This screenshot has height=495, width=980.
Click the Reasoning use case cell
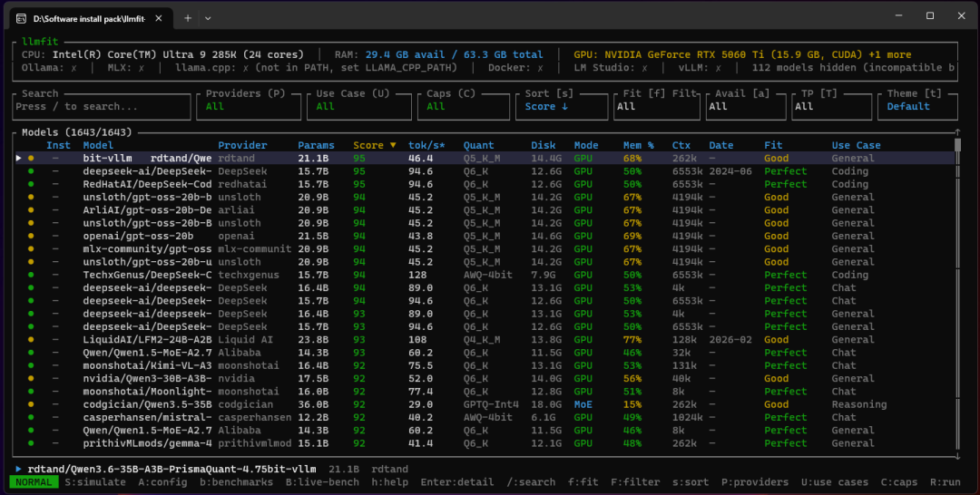click(858, 404)
